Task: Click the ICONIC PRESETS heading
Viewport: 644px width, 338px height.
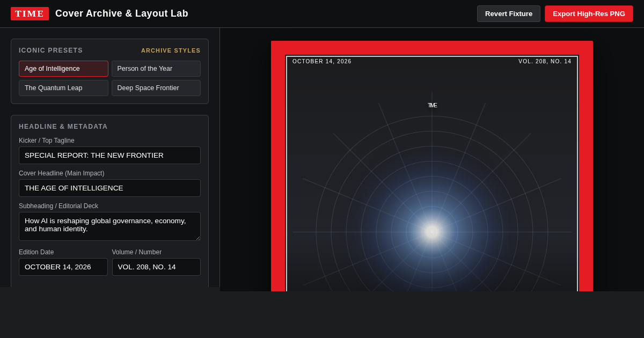Action: coord(51,50)
